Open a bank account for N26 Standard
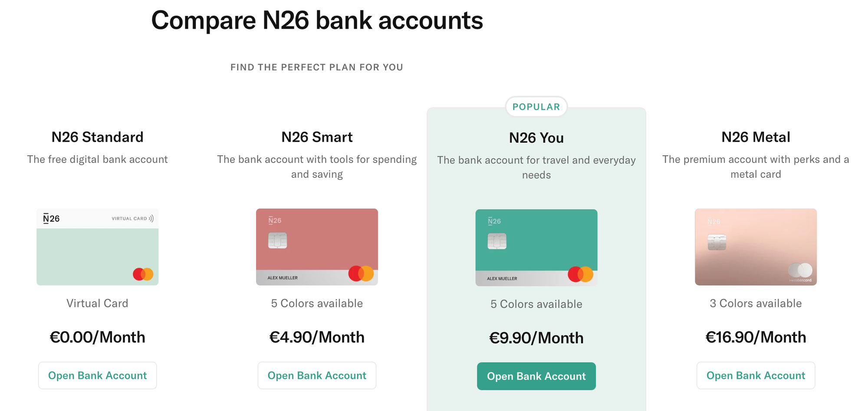This screenshot has width=868, height=411. pos(97,375)
